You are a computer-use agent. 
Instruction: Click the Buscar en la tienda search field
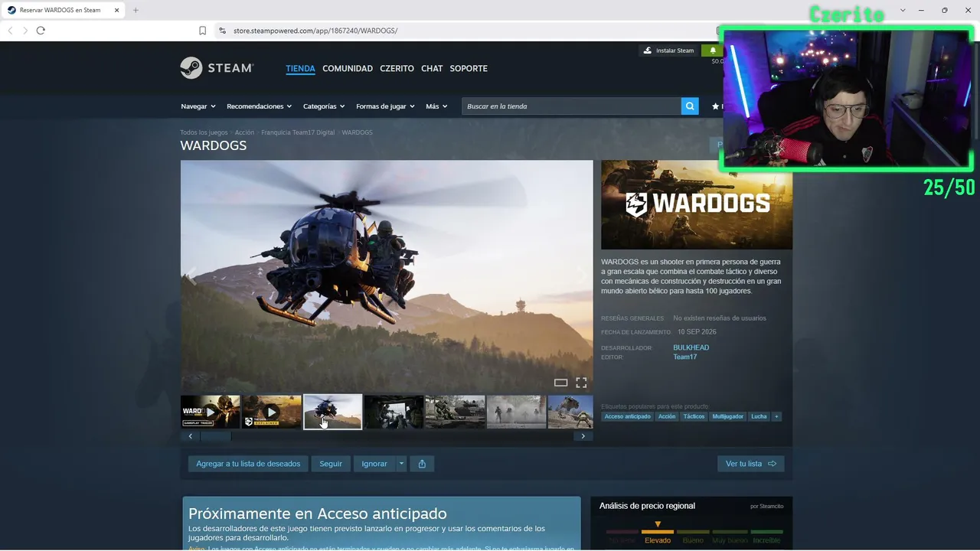click(572, 106)
